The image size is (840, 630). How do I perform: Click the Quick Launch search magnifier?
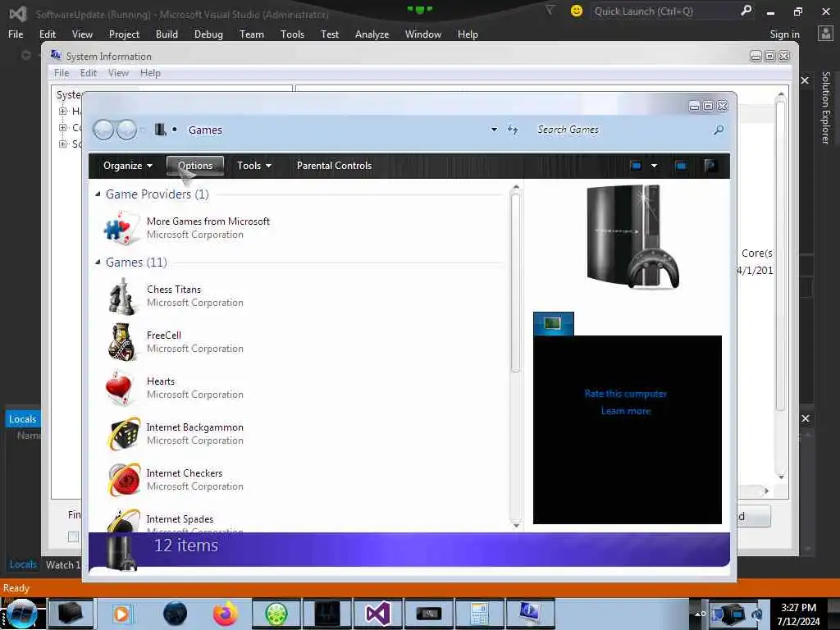pos(746,11)
